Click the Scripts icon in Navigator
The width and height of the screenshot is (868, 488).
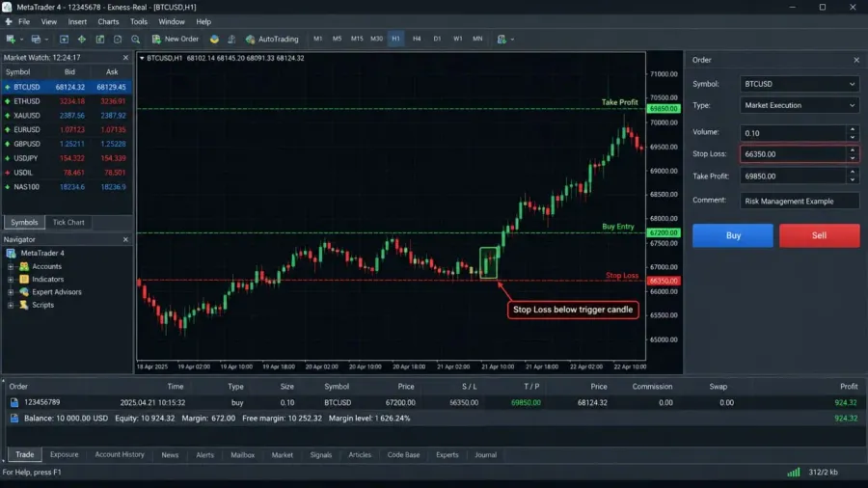click(24, 305)
